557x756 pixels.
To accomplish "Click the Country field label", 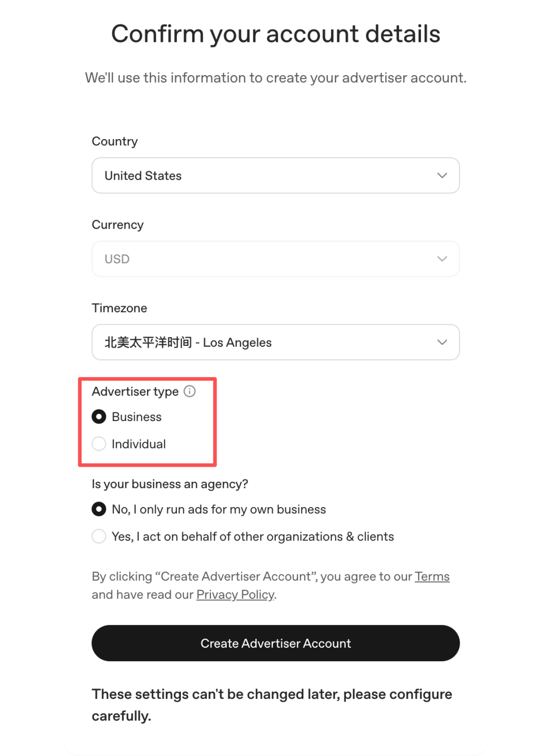I will coord(114,142).
